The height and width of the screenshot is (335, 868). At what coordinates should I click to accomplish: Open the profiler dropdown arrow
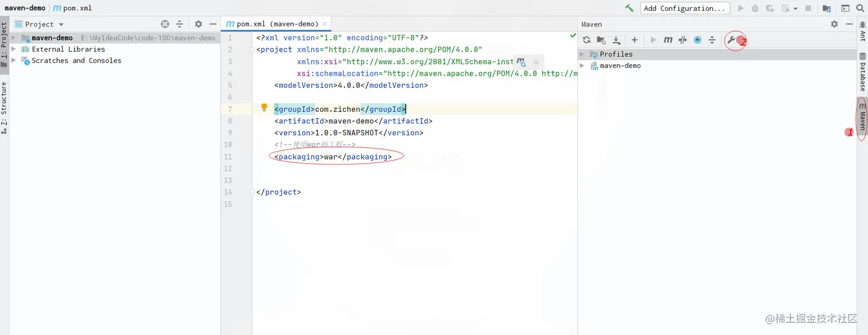pyautogui.click(x=796, y=9)
